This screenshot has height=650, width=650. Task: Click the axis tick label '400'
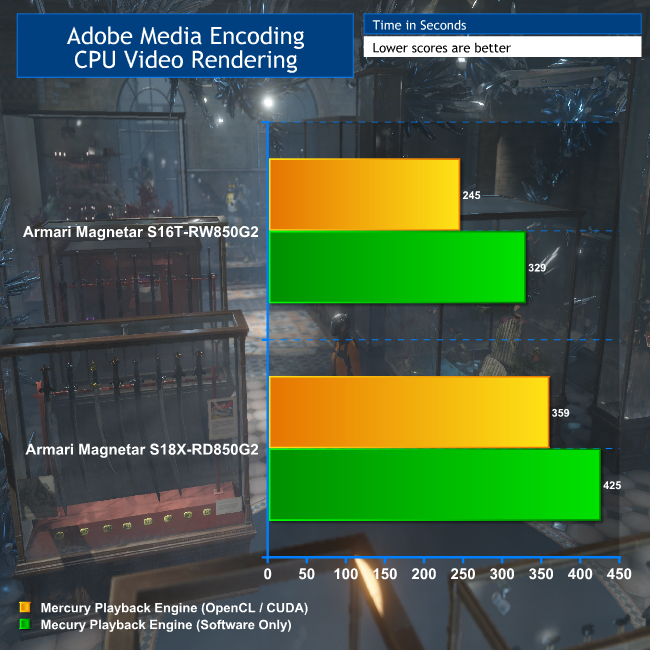[580, 574]
